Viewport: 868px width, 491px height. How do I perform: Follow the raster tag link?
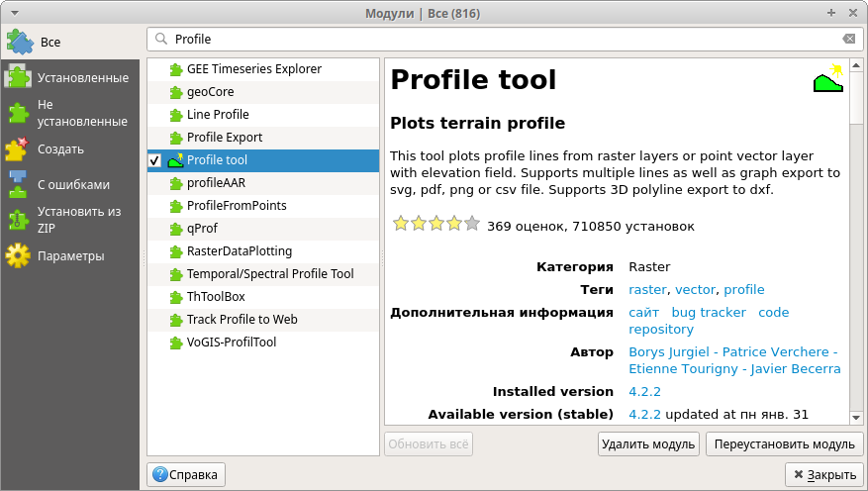[648, 290]
